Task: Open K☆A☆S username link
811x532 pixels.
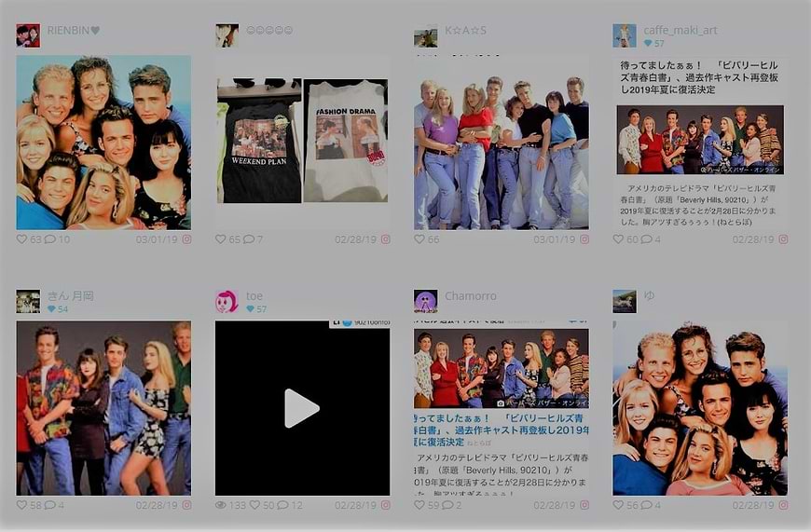Action: pos(465,31)
